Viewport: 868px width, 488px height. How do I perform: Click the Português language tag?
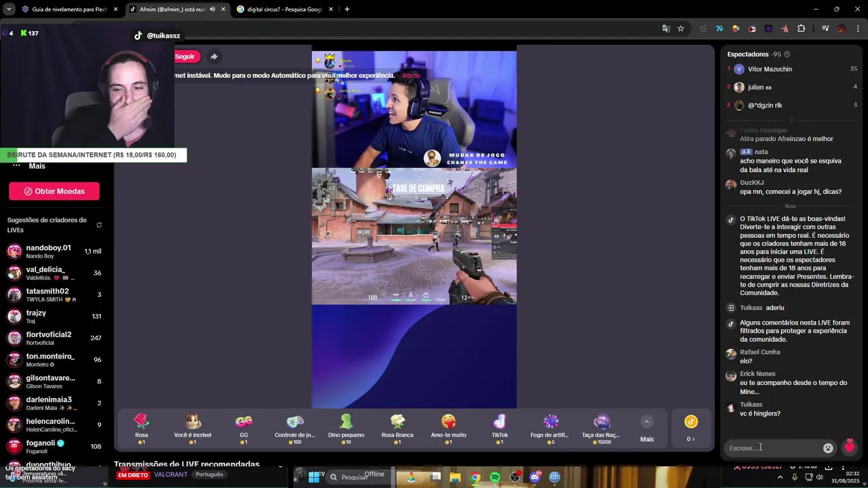(x=209, y=474)
